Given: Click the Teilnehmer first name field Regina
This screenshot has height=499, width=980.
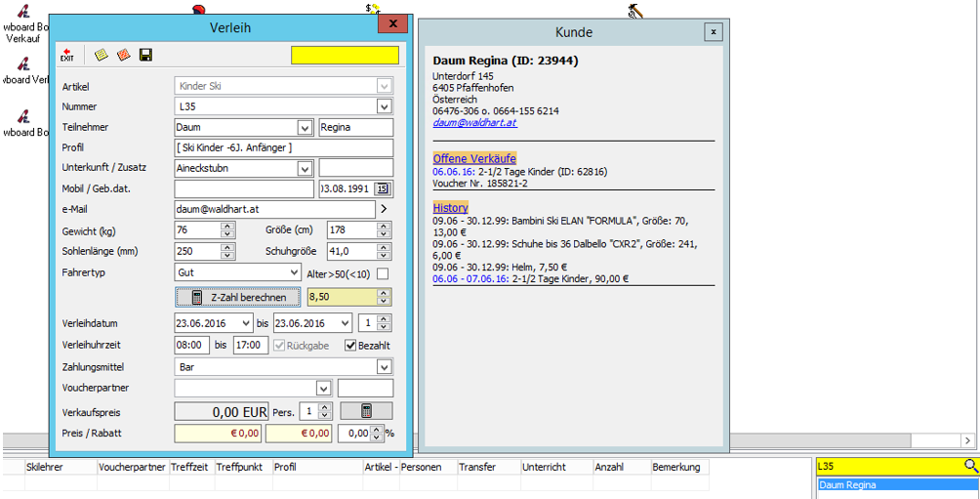Looking at the screenshot, I should click(355, 128).
